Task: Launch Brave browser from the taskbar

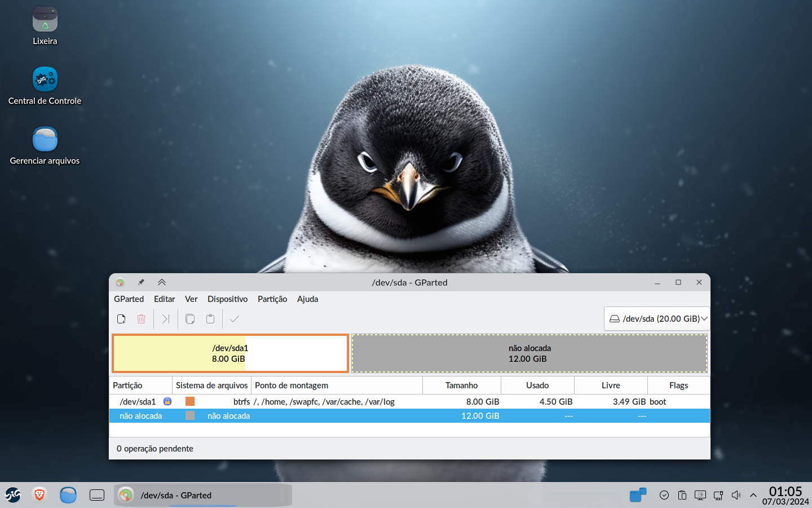Action: [x=39, y=495]
